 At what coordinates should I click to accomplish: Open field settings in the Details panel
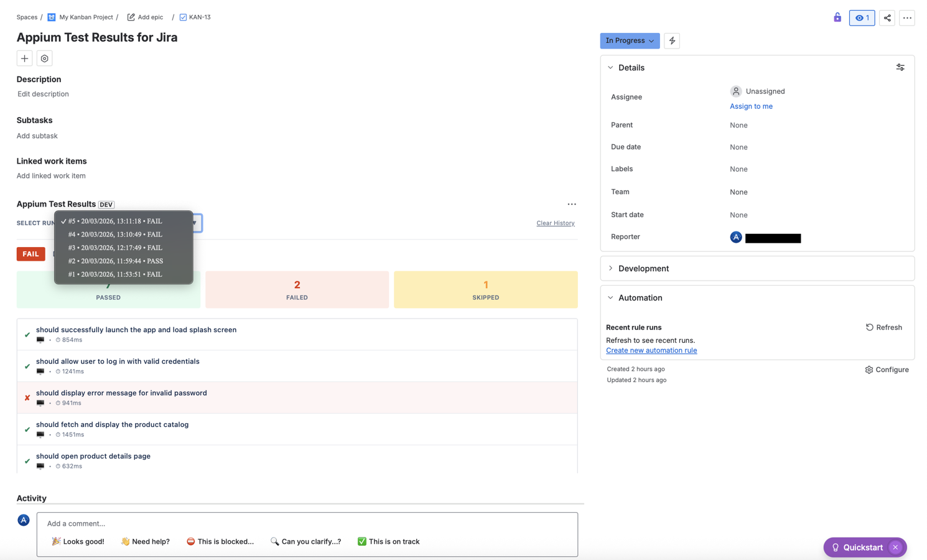pos(900,67)
